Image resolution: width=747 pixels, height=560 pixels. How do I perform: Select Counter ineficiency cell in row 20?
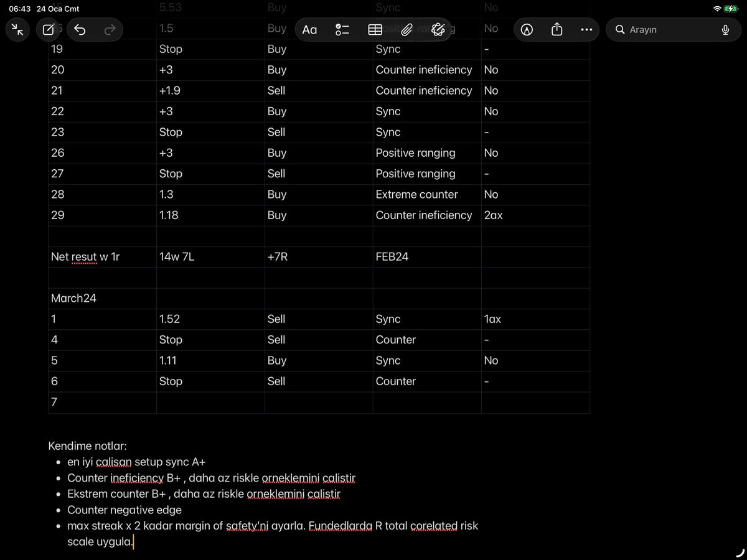tap(427, 70)
